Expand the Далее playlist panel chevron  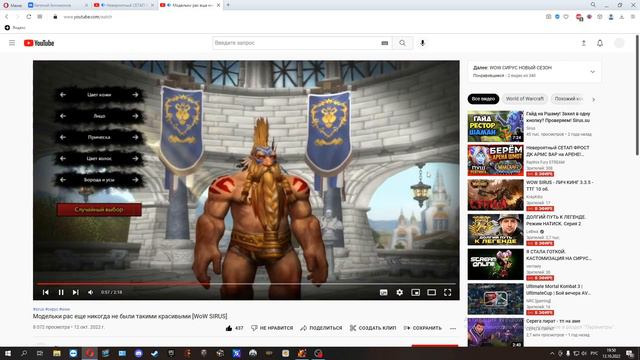593,72
